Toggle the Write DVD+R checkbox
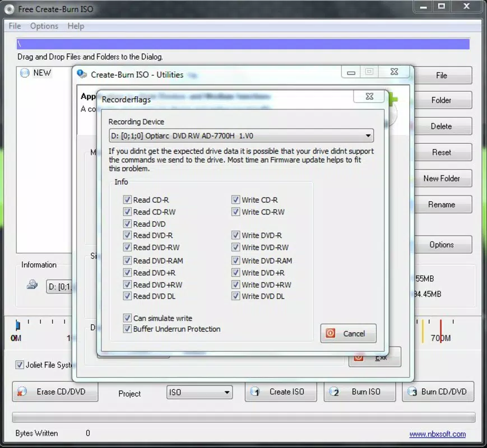 click(x=236, y=273)
